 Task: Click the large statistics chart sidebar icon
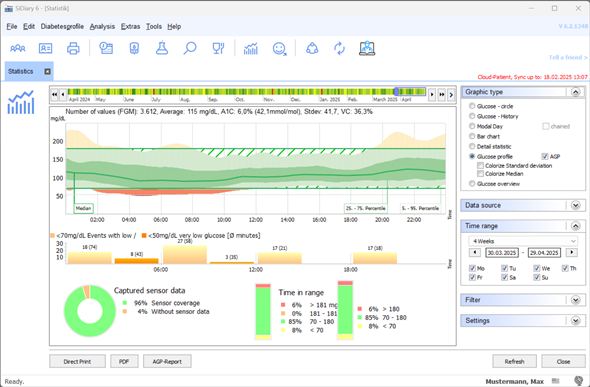pos(21,102)
